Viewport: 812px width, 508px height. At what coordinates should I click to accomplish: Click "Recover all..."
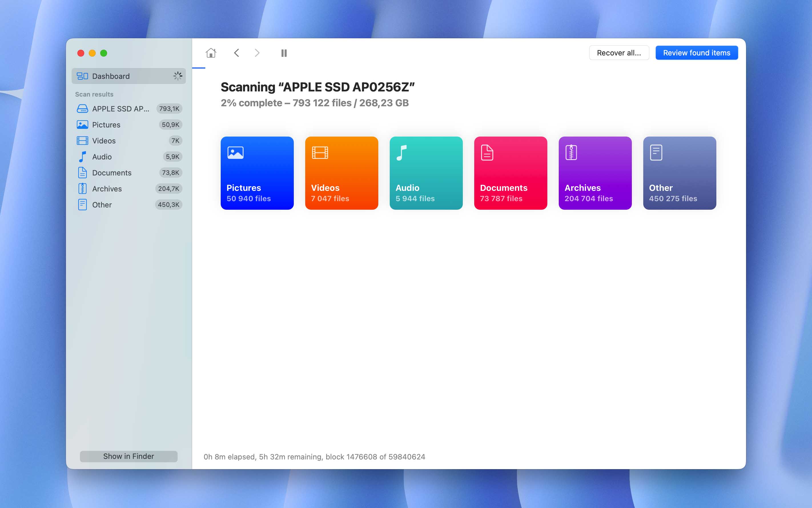point(619,53)
